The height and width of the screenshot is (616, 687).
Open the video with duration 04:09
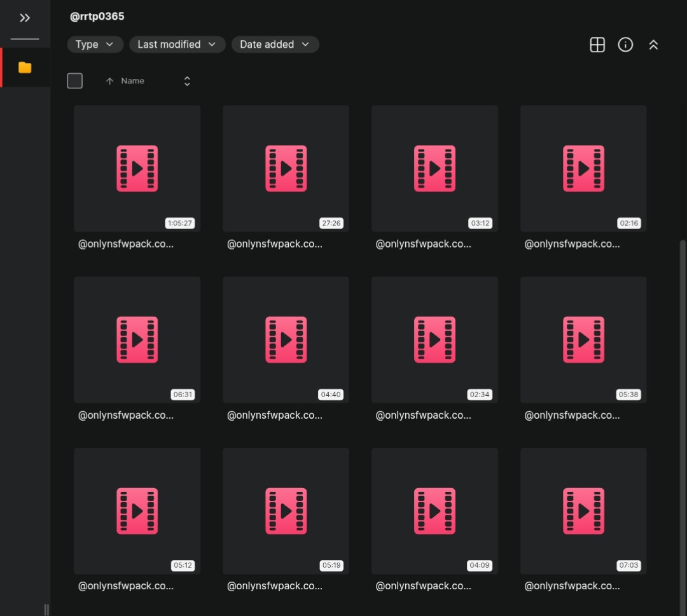[434, 511]
